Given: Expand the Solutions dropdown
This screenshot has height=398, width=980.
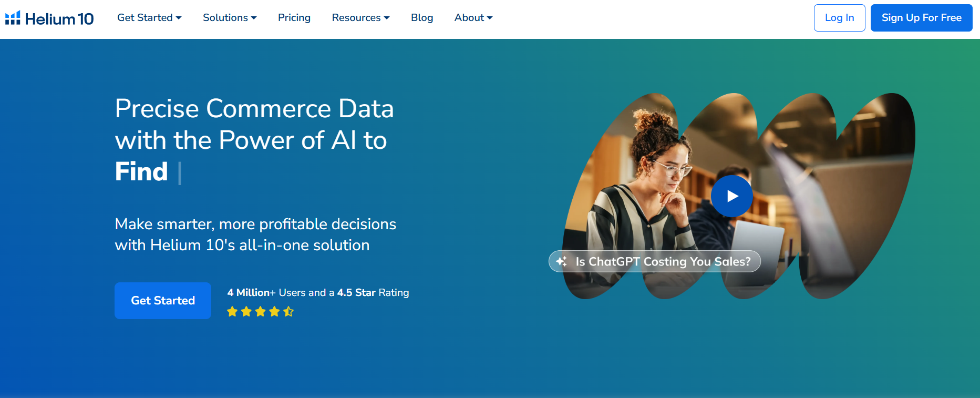Looking at the screenshot, I should pyautogui.click(x=230, y=18).
